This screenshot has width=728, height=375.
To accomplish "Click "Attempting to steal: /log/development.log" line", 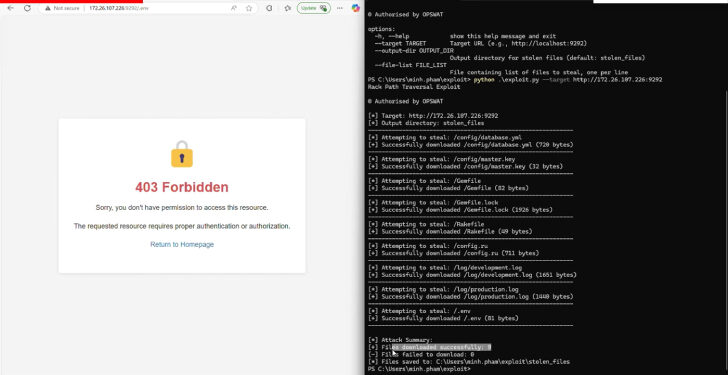I will [445, 268].
